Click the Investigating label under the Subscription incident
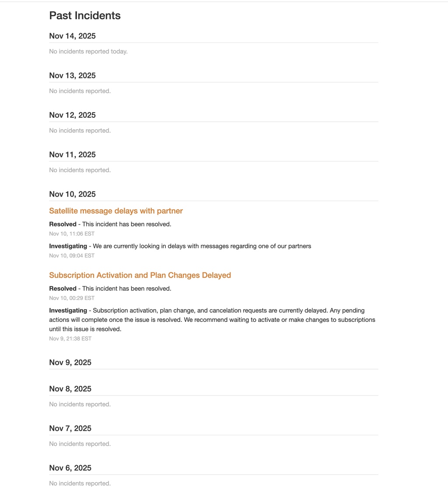The image size is (448, 494). coord(68,311)
